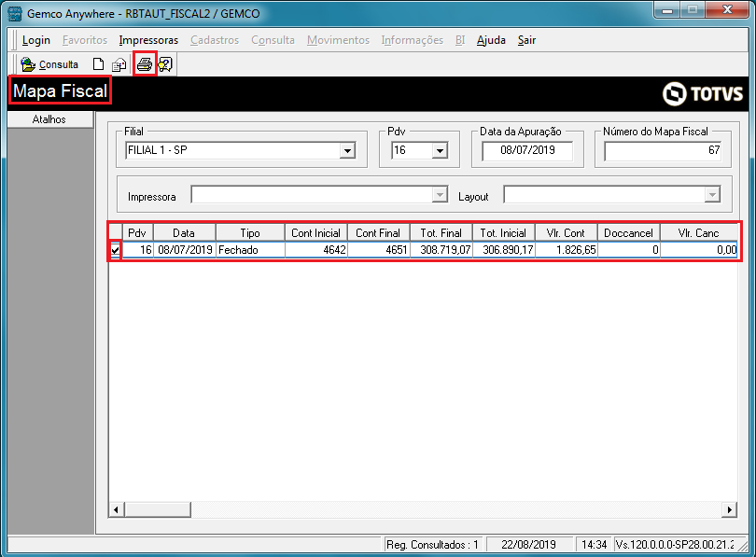Click the 22/08/2019 status bar date

click(528, 545)
